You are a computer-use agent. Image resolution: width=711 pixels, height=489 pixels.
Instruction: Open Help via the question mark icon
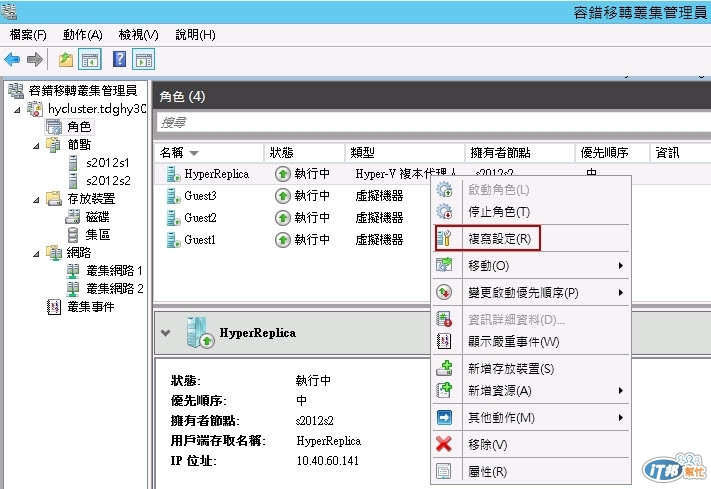pos(119,59)
